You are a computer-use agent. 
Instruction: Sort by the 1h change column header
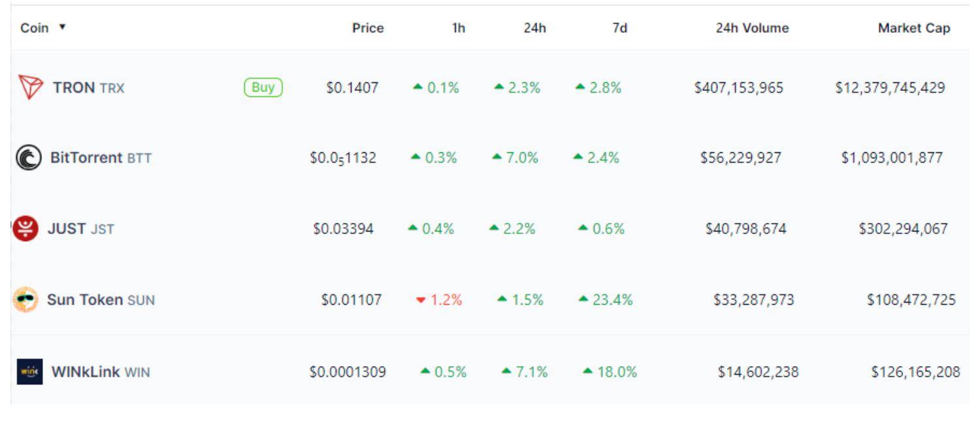click(459, 28)
